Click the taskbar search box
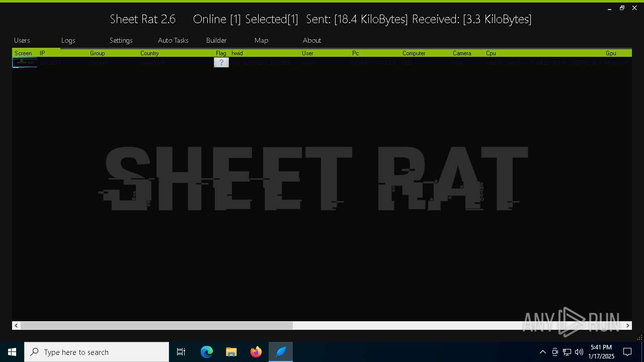This screenshot has height=362, width=644. point(97,352)
